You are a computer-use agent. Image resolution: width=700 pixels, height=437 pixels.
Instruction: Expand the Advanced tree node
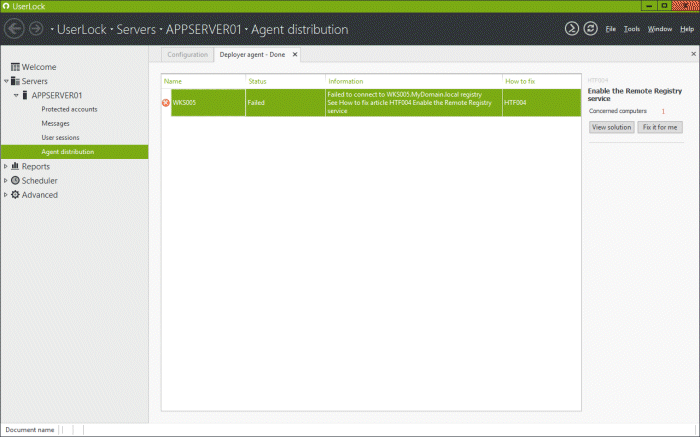pos(6,195)
